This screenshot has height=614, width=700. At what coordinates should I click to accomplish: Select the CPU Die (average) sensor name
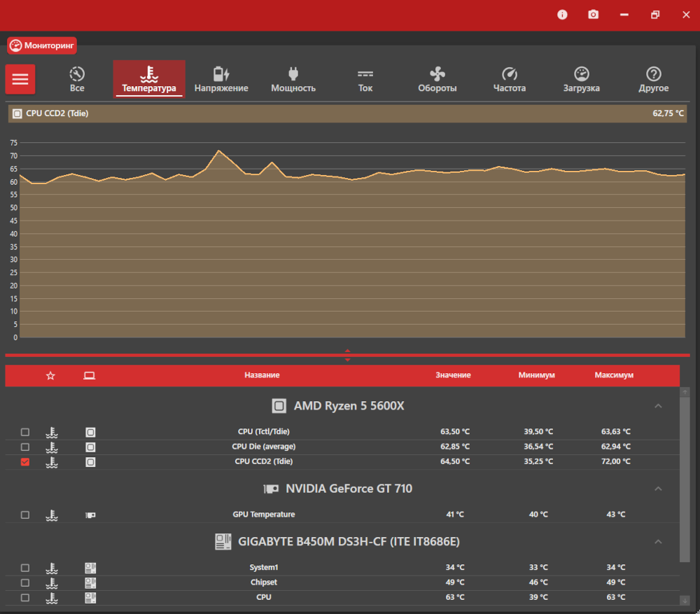[263, 447]
